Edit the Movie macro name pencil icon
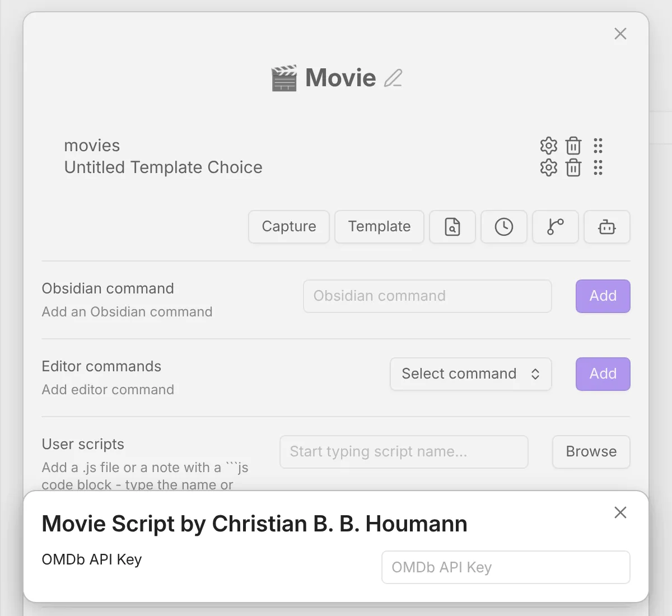Viewport: 672px width, 616px height. 393,78
